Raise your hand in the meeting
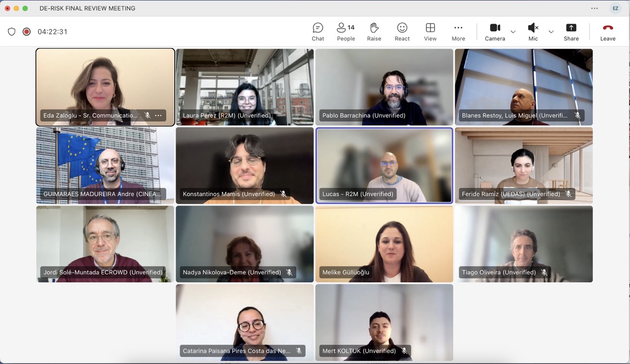Image resolution: width=630 pixels, height=364 pixels. point(374,32)
